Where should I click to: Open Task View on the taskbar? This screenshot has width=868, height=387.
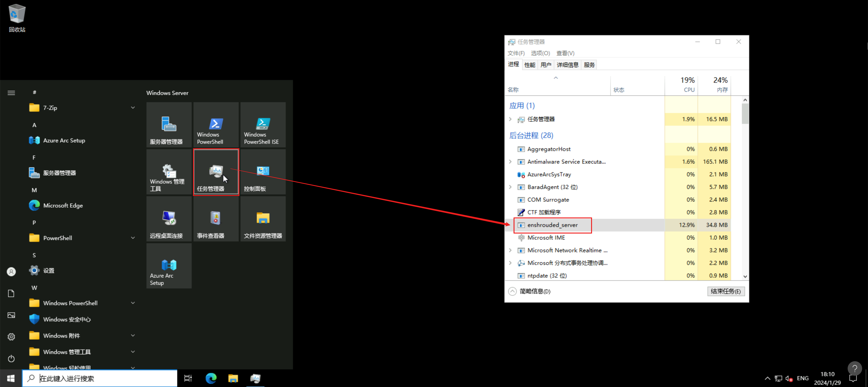(x=188, y=378)
